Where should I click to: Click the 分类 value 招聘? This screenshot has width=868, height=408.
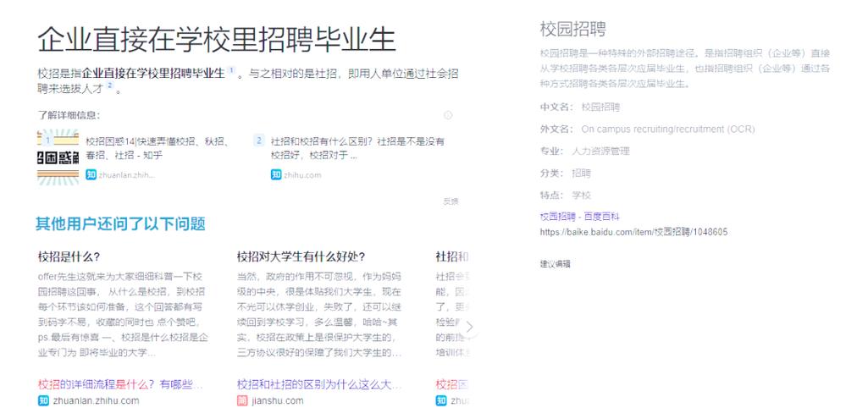581,174
